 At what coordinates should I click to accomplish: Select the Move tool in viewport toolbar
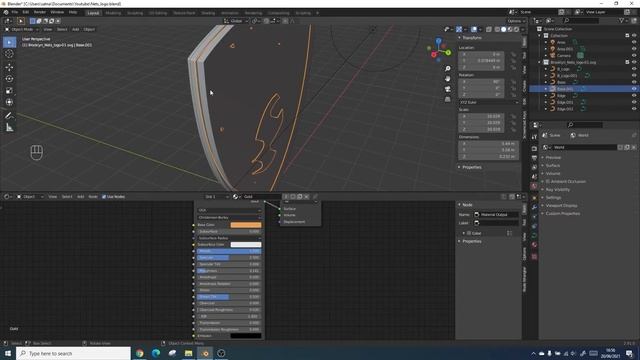tap(9, 67)
